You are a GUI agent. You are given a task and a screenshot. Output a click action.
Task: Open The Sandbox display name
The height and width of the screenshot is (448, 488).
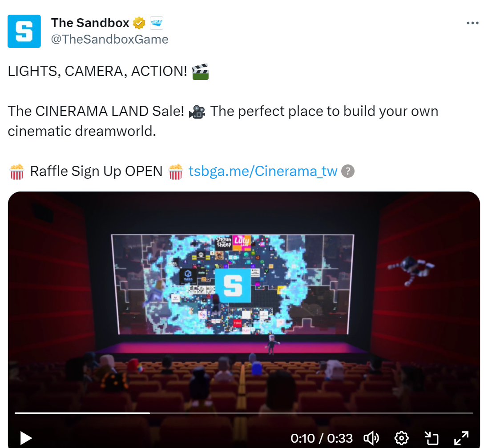[90, 23]
